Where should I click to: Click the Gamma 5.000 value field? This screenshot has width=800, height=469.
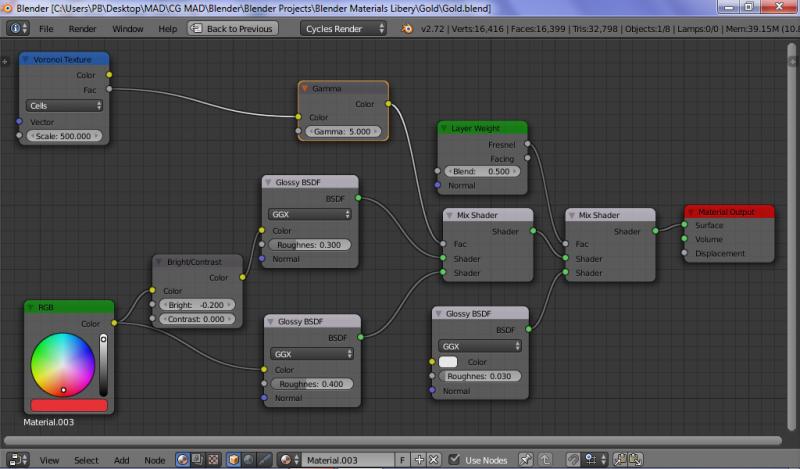[x=344, y=131]
